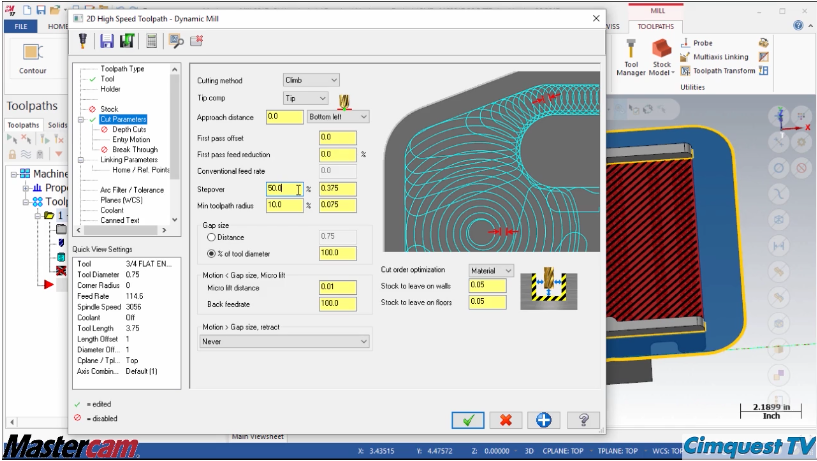
Task: Click the save-to-defaults icon in dialog toolbar
Action: [127, 41]
